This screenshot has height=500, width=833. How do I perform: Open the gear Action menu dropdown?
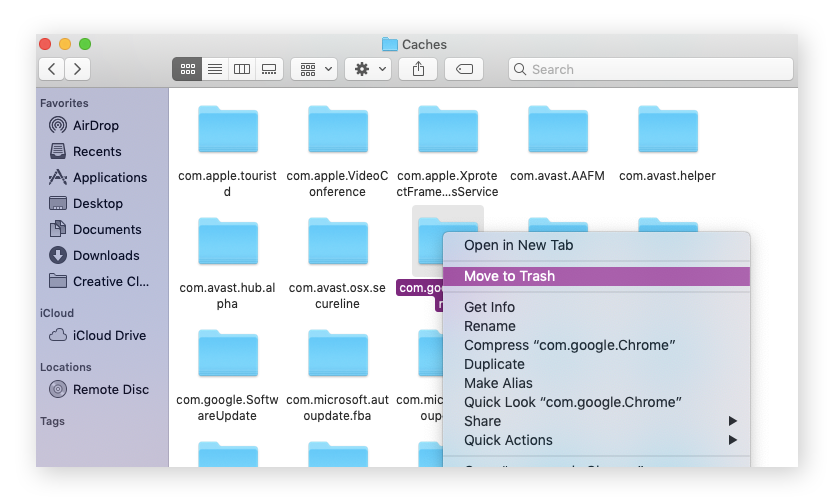[x=368, y=69]
